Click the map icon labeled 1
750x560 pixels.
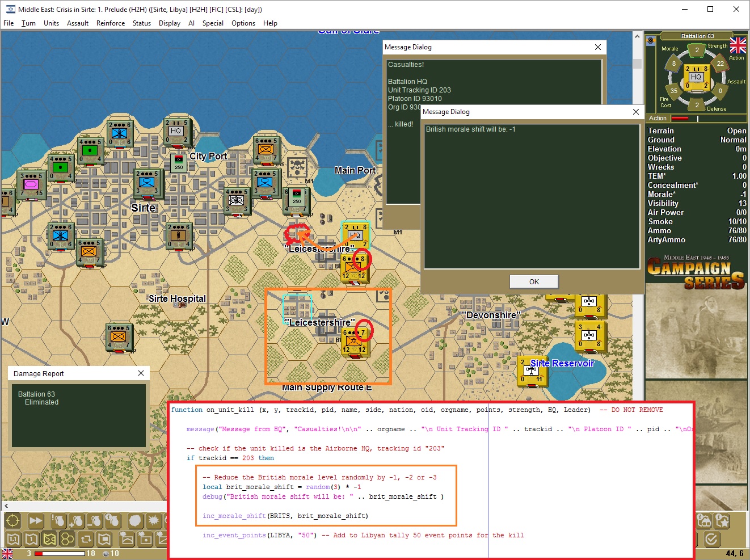coord(31,539)
